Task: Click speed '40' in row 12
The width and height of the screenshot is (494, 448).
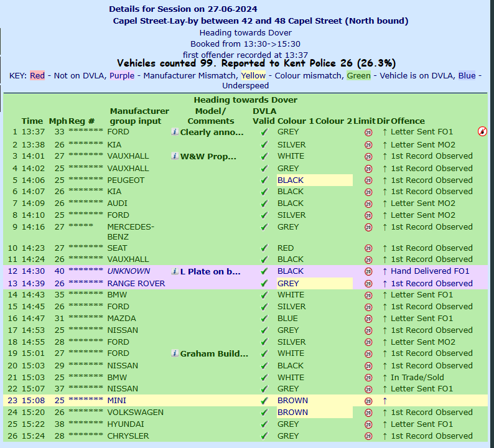Action: tap(59, 271)
